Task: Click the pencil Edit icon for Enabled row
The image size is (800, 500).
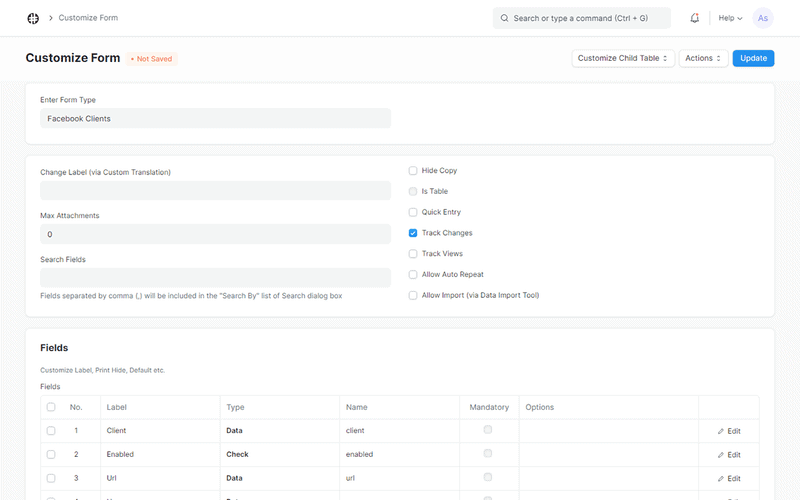Action: coord(721,455)
